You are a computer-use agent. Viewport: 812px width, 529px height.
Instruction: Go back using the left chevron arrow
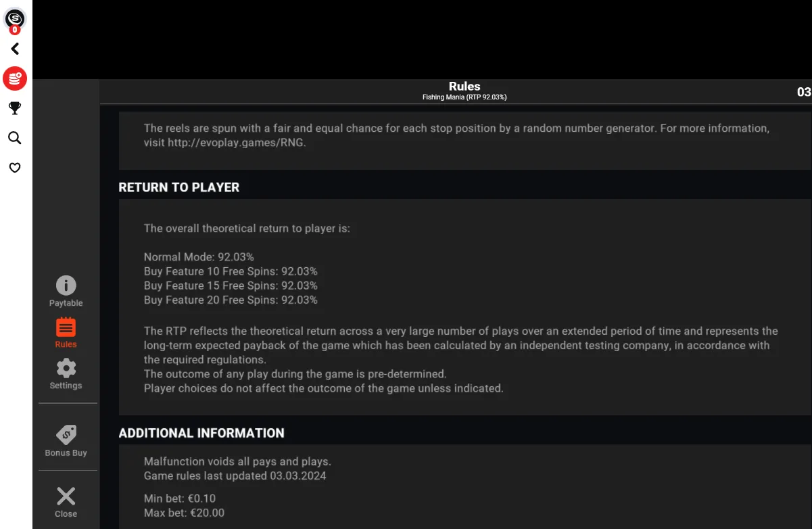(15, 49)
